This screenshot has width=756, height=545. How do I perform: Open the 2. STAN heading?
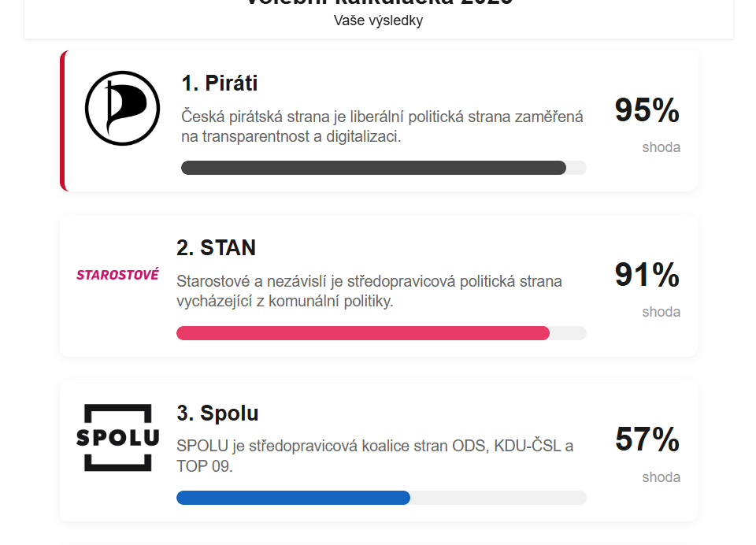[217, 248]
